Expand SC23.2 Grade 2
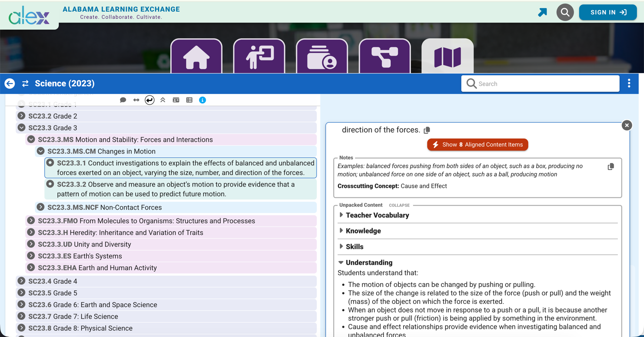This screenshot has width=644, height=337. click(x=21, y=116)
